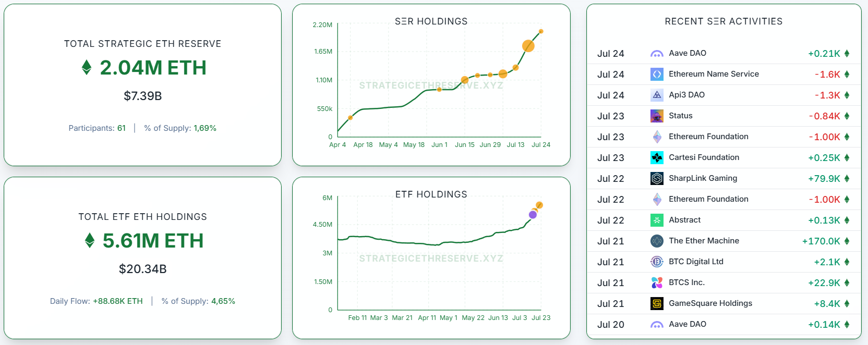
Task: Click the large orange bubble on SER Holdings chart
Action: click(528, 46)
